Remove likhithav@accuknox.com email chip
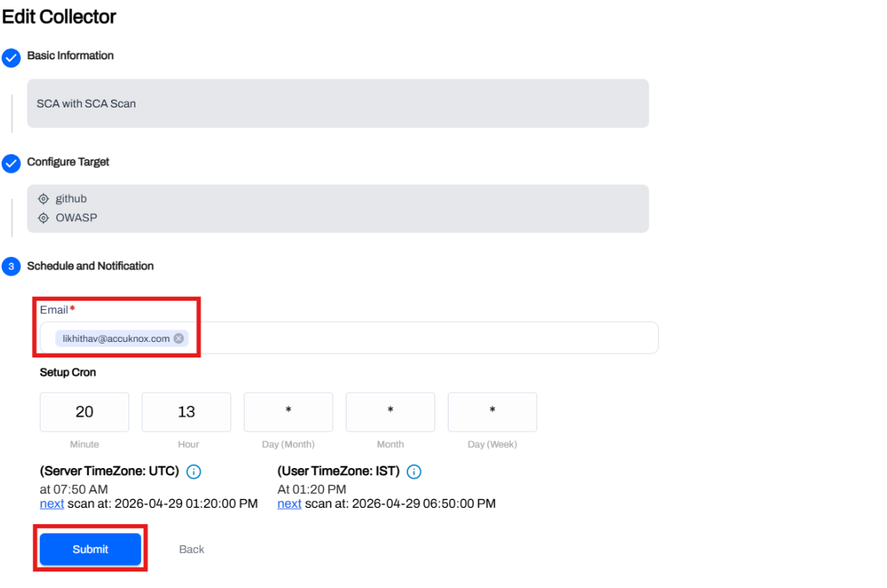The image size is (887, 588). click(179, 339)
